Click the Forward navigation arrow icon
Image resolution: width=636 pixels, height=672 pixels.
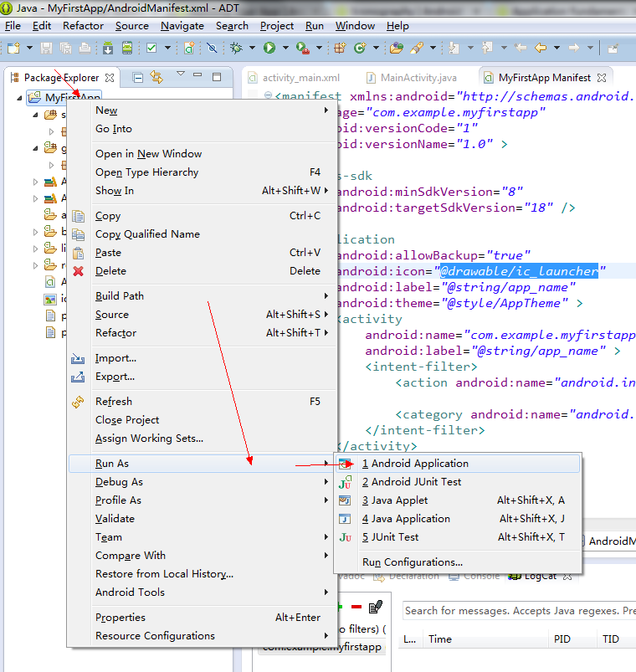click(x=574, y=48)
